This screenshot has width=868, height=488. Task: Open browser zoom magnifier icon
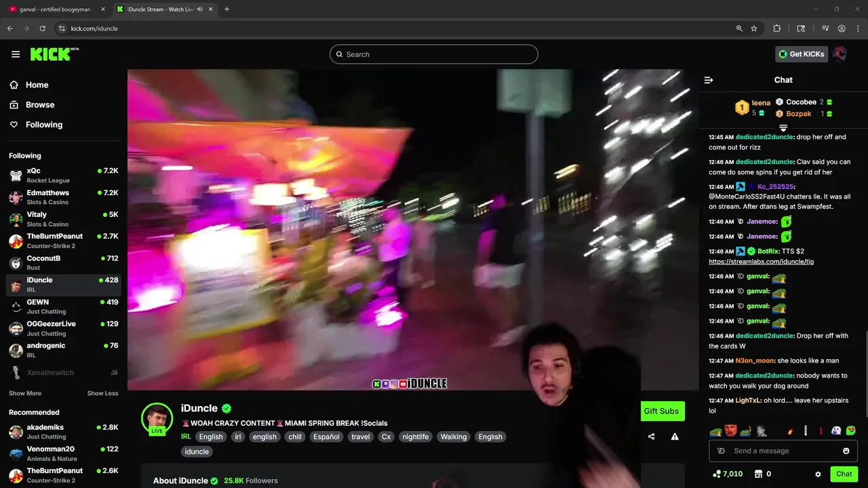tap(739, 28)
